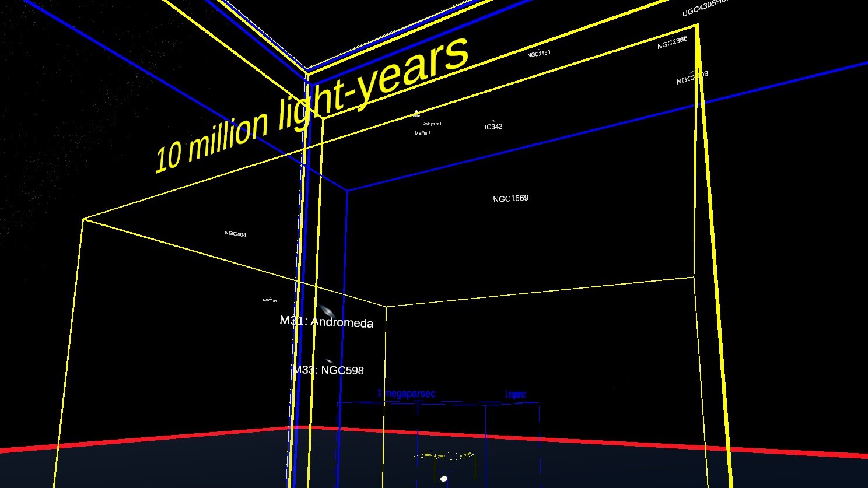Click the M33 galaxy image
The image size is (868, 488).
pyautogui.click(x=329, y=361)
